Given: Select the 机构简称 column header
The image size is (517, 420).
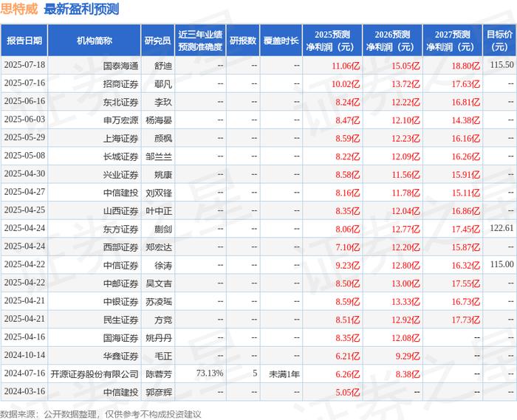Looking at the screenshot, I should point(95,41).
